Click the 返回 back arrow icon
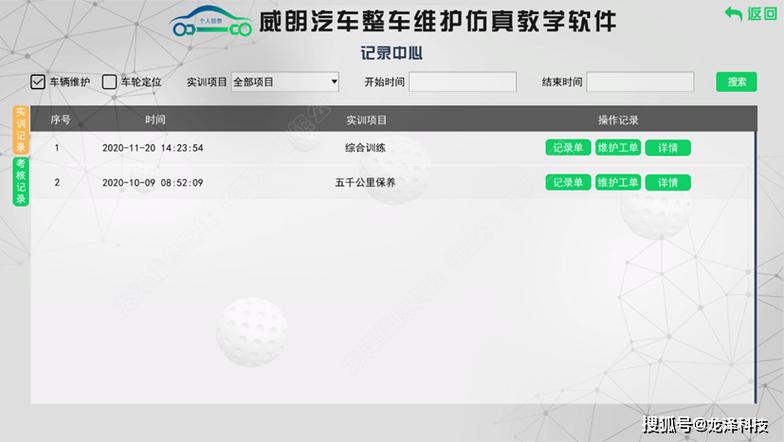 tap(732, 14)
